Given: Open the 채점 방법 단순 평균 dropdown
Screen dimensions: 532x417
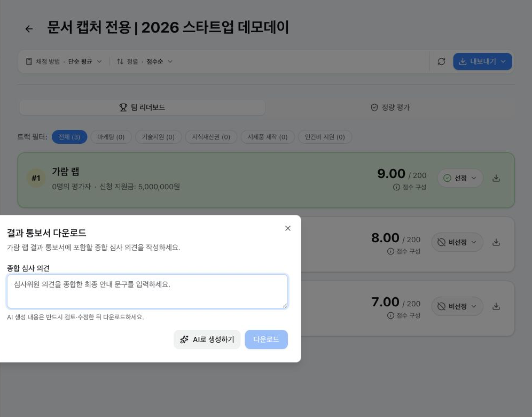Looking at the screenshot, I should pos(64,61).
